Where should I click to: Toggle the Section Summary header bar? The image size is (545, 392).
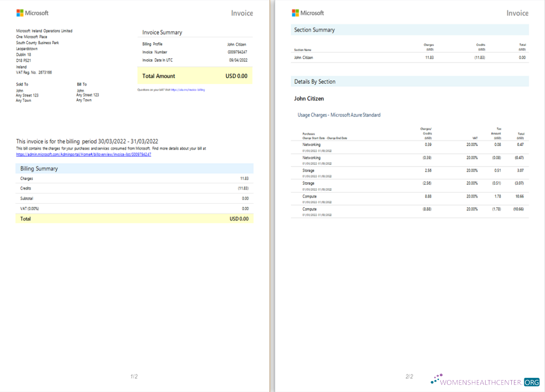(409, 30)
